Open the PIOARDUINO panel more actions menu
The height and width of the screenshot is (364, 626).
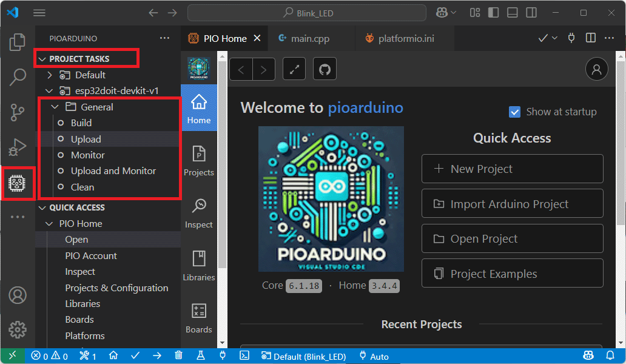pos(164,38)
